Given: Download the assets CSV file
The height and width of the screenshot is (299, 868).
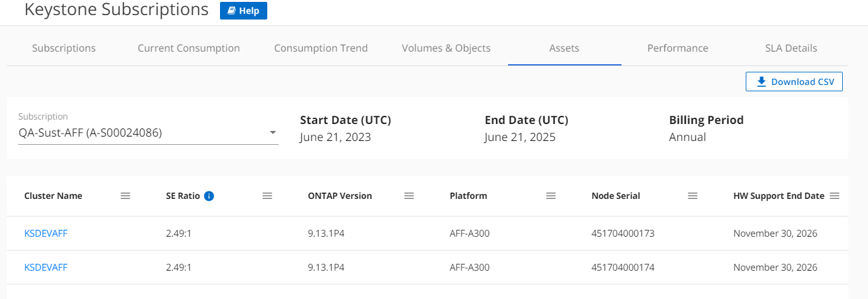Looking at the screenshot, I should point(794,82).
